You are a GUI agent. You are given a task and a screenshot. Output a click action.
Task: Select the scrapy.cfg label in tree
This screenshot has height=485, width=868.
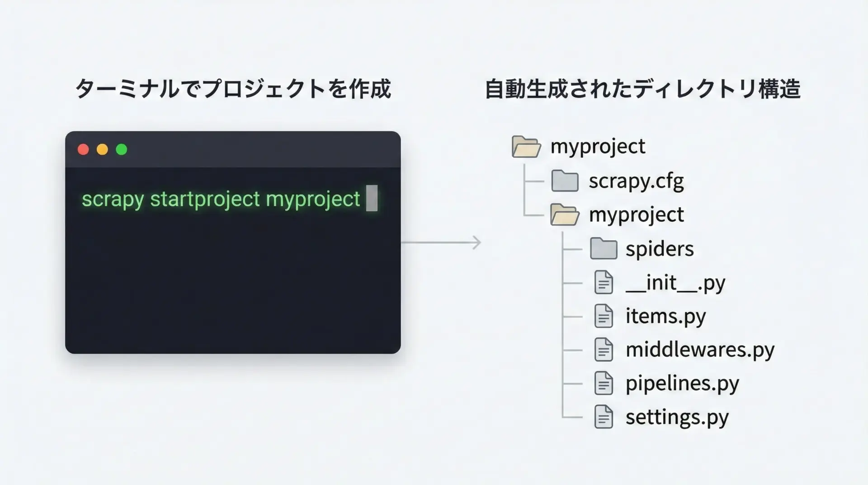coord(636,181)
